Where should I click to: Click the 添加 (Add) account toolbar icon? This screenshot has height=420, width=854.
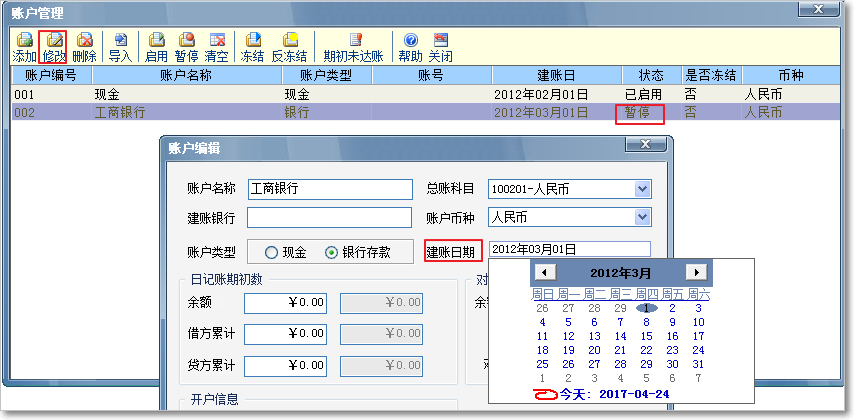(24, 47)
